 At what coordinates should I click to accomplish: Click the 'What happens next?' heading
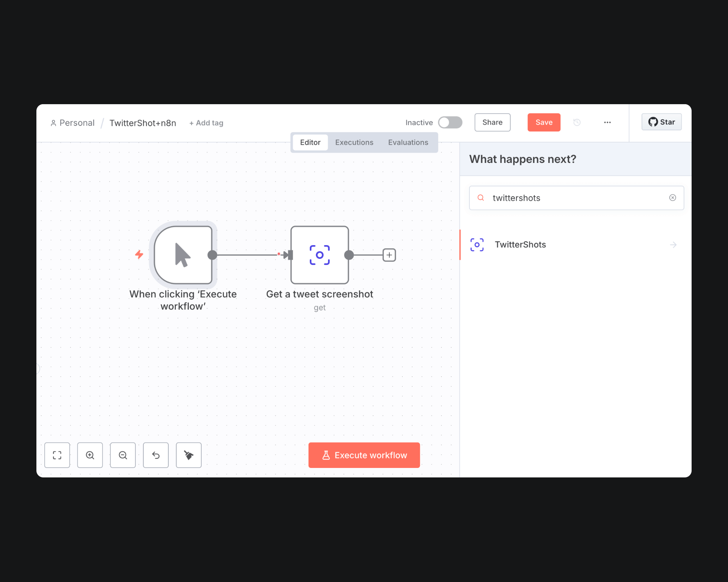pyautogui.click(x=522, y=159)
